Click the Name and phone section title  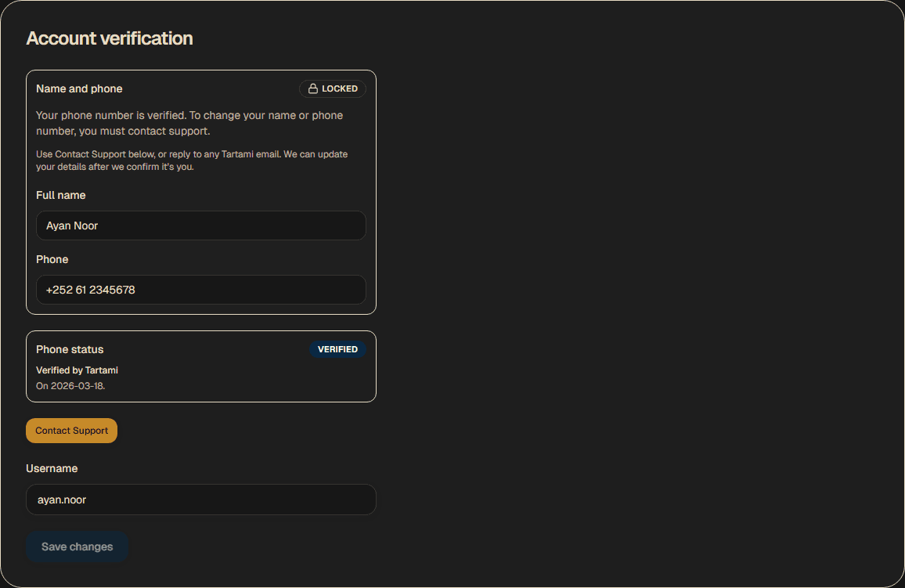click(x=79, y=88)
